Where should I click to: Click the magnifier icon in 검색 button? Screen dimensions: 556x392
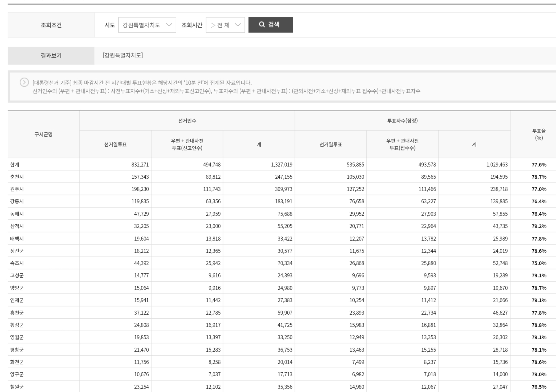click(262, 24)
